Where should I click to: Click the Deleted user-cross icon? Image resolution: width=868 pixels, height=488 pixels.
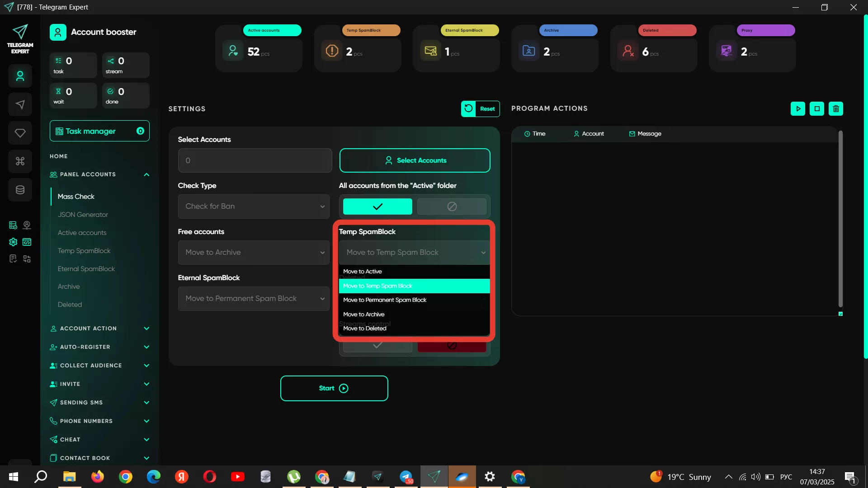click(628, 51)
